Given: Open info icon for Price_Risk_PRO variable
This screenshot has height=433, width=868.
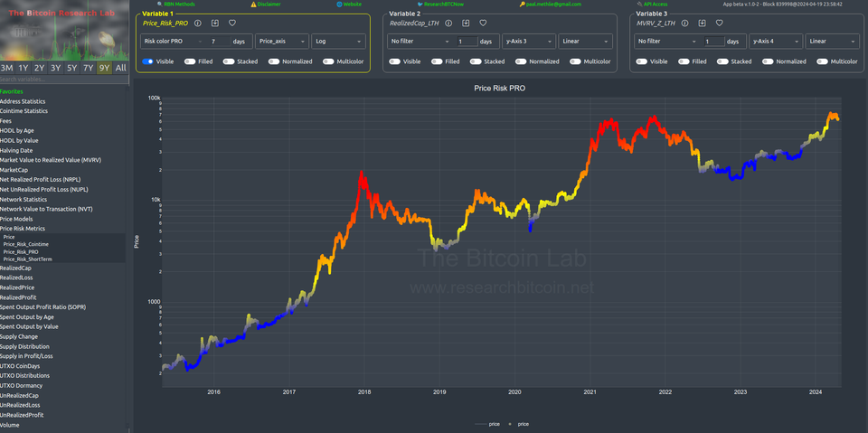Looking at the screenshot, I should [x=198, y=24].
